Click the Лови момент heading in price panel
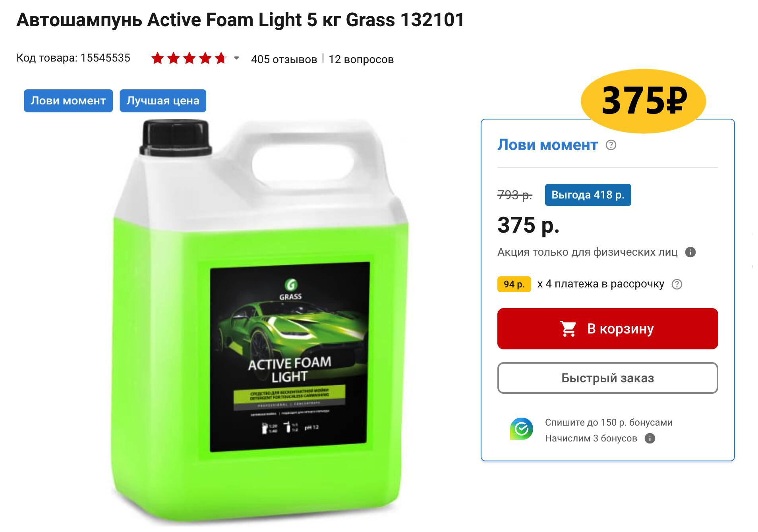 547,145
